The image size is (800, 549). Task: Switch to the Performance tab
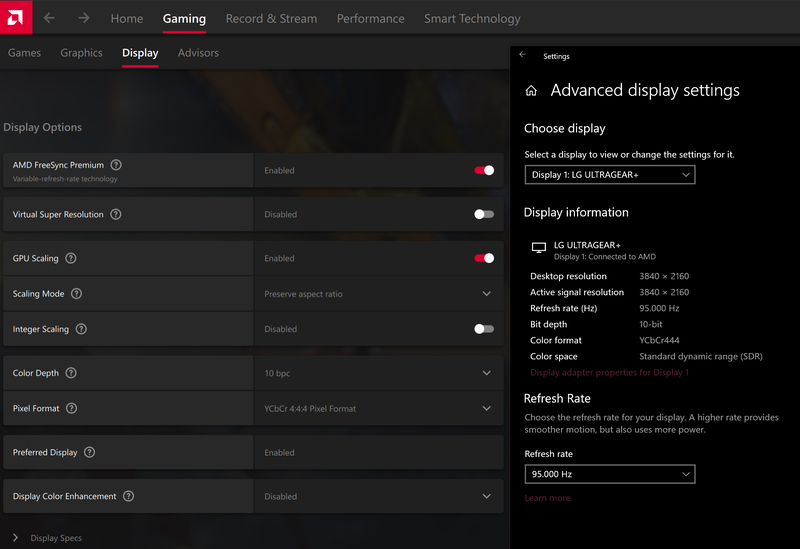[x=370, y=19]
